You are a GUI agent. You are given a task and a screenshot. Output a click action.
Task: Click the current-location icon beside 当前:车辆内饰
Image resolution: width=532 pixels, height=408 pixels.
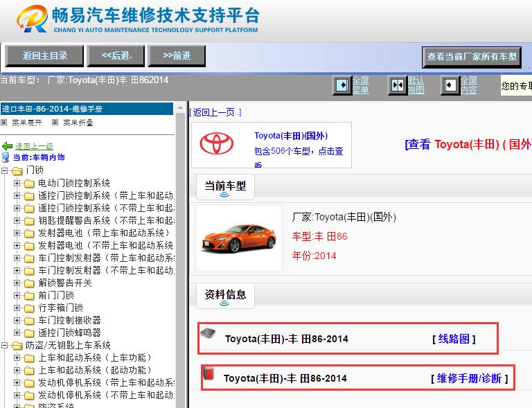(6, 157)
